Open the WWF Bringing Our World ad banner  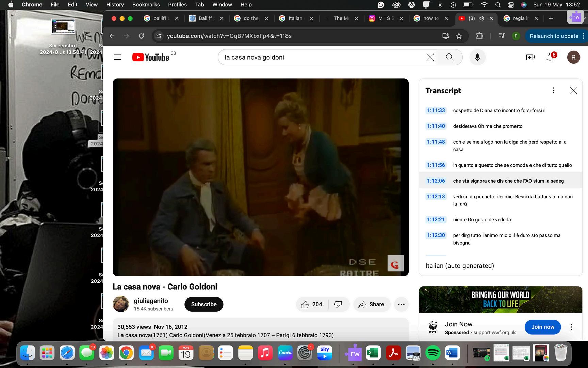click(501, 300)
